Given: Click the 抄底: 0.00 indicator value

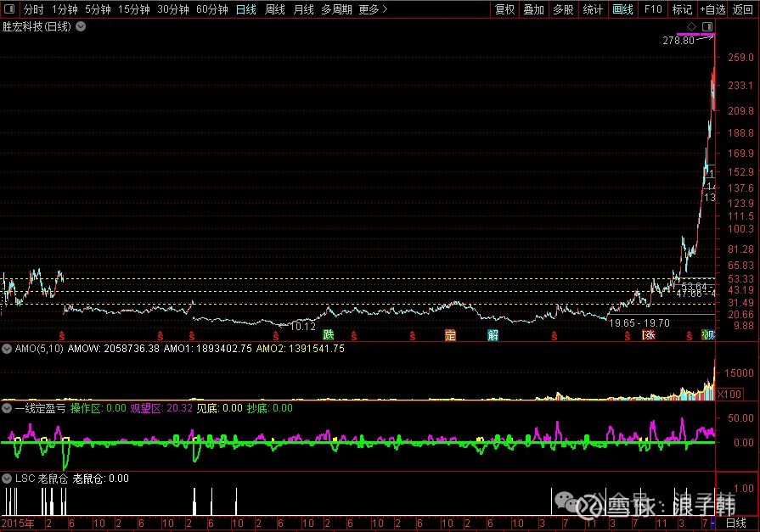Looking at the screenshot, I should 270,408.
